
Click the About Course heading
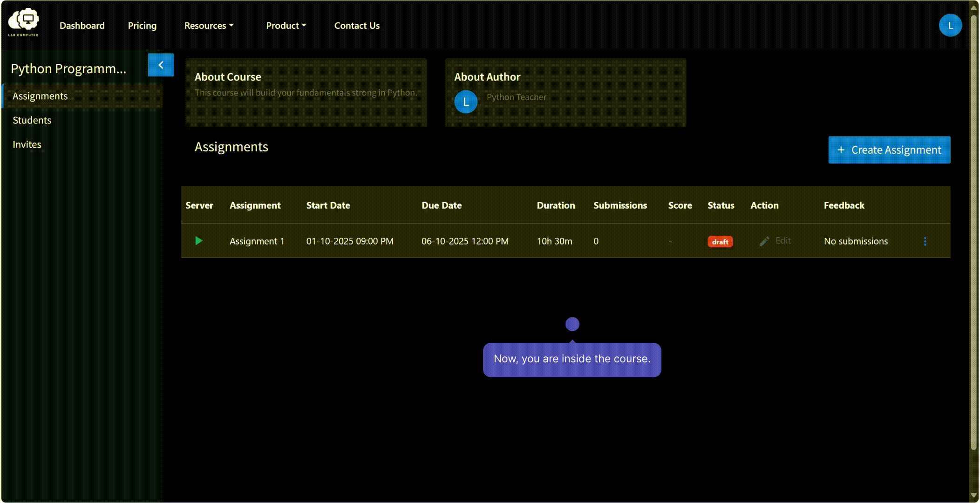pyautogui.click(x=228, y=77)
